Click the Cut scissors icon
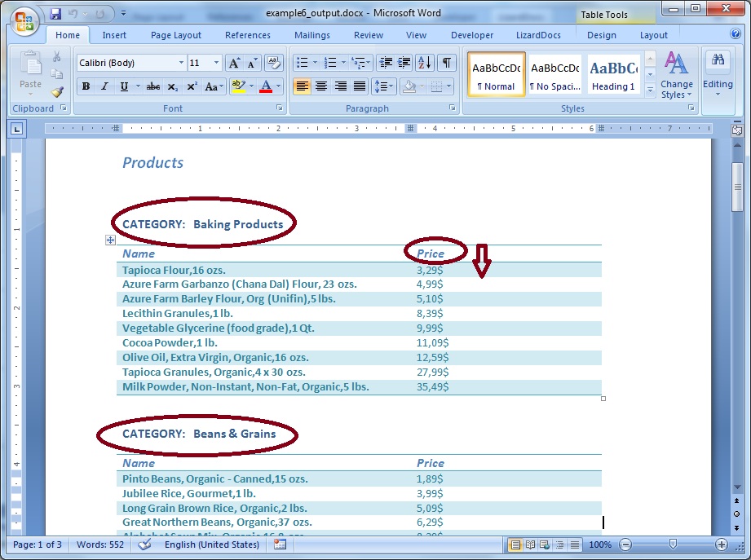 pos(56,56)
